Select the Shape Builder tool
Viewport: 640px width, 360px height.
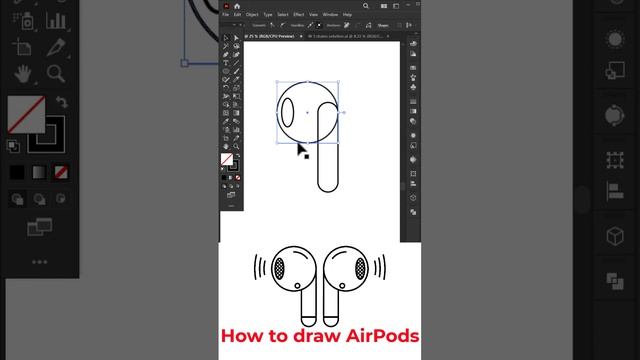(226, 104)
